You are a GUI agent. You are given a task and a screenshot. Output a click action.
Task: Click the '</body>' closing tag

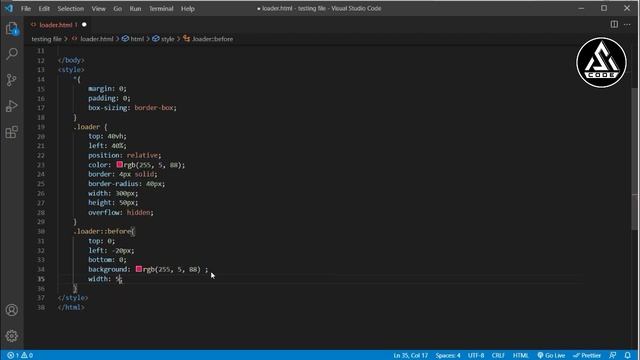(x=71, y=60)
